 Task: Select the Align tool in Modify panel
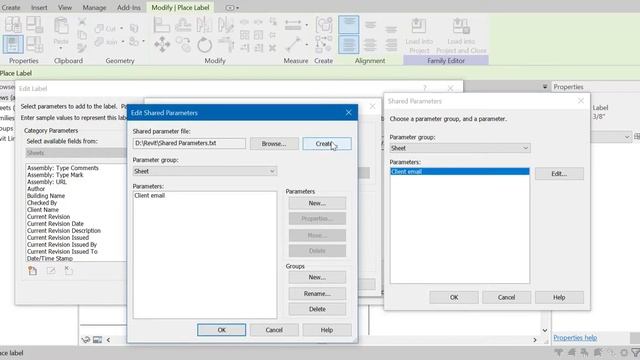pyautogui.click(x=162, y=25)
